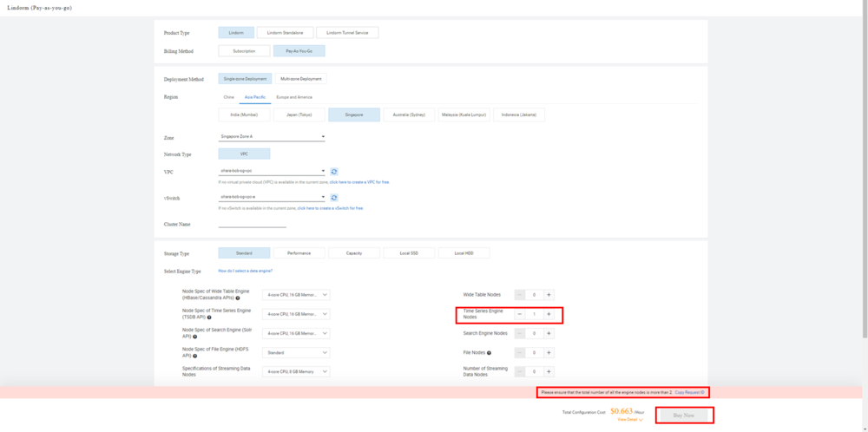This screenshot has height=432, width=868.
Task: Increase Time Series Engine Nodes count
Action: pos(549,314)
